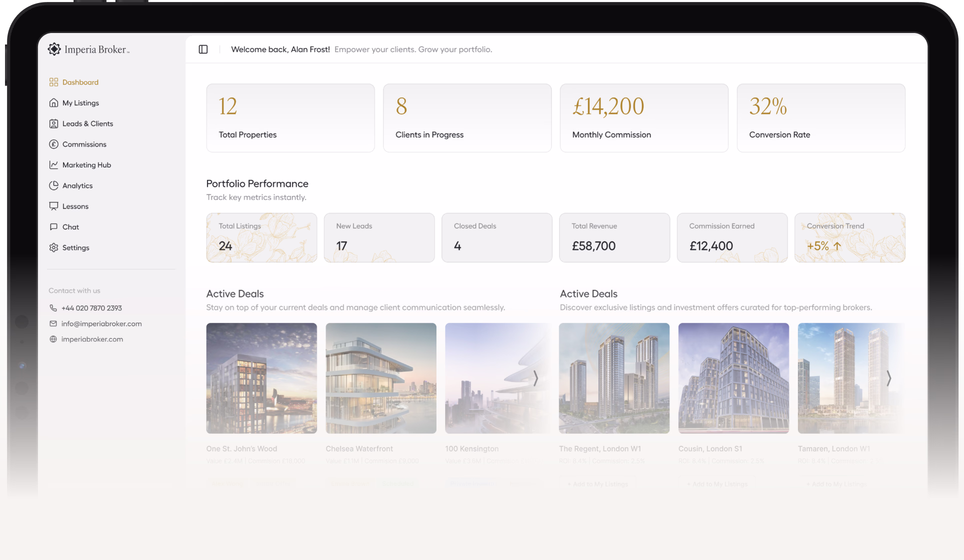Viewport: 964px width, 560px height.
Task: Open the Clients in Progress card
Action: (x=467, y=118)
